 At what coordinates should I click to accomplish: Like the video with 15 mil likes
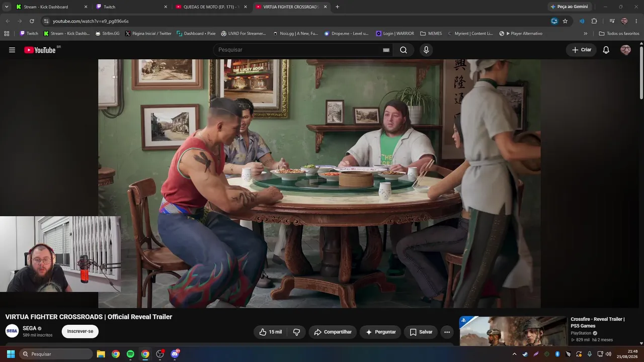pos(270,332)
